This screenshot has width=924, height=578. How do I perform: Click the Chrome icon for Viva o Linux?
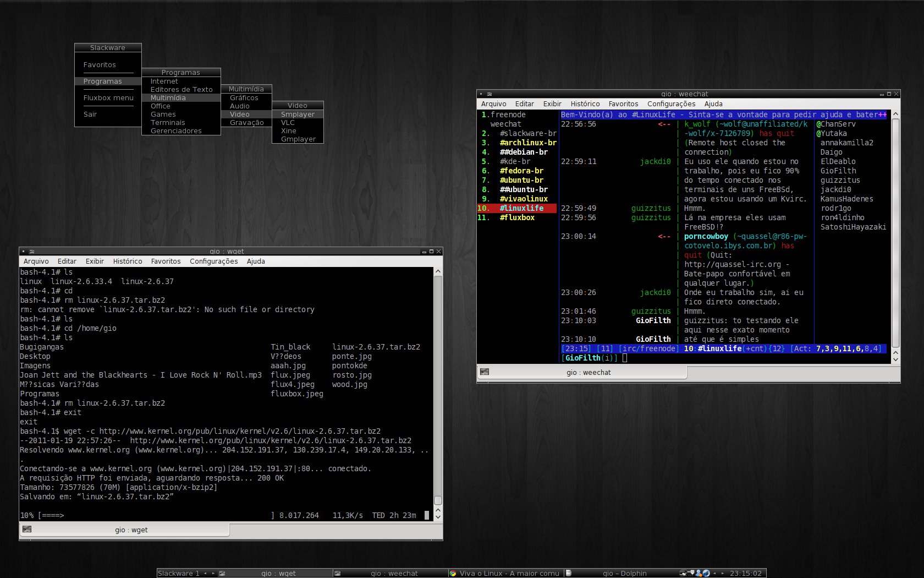tap(453, 573)
